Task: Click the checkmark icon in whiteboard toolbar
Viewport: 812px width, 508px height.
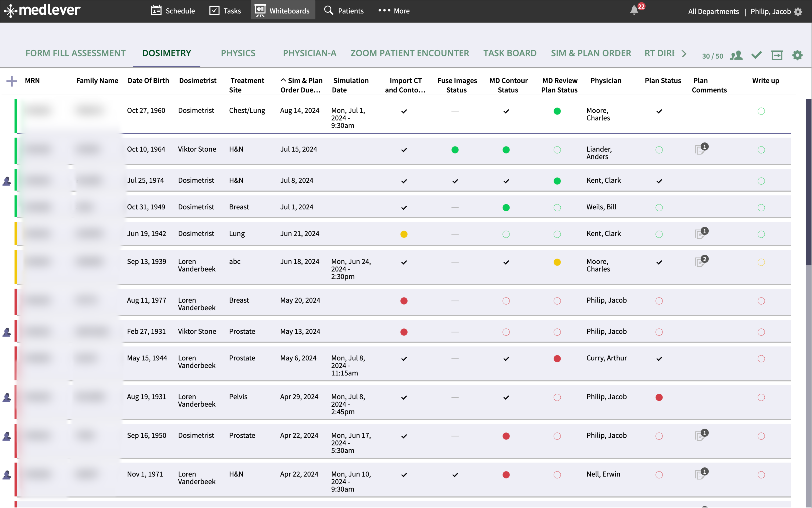Action: click(756, 55)
